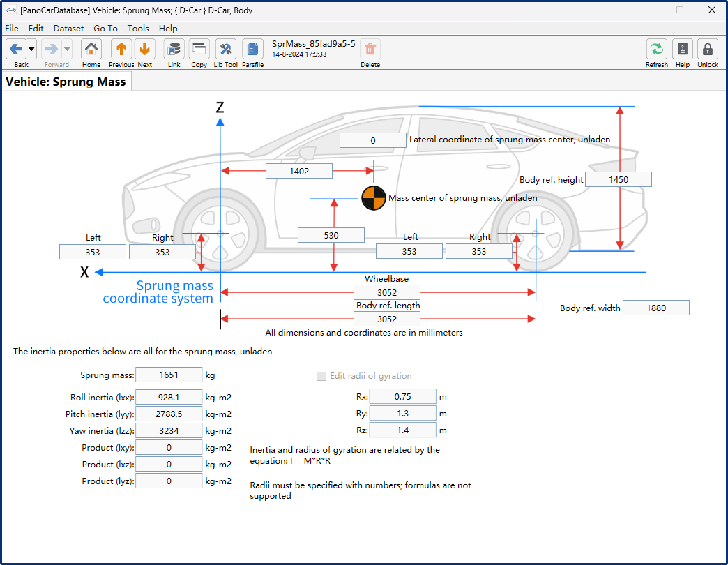This screenshot has height=565, width=728.
Task: Open the Parsfile icon
Action: click(x=252, y=49)
